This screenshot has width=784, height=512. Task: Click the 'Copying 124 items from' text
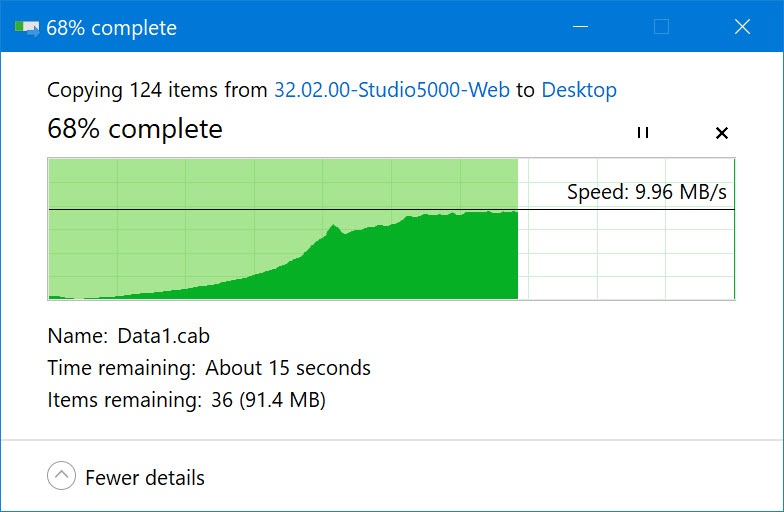click(158, 90)
